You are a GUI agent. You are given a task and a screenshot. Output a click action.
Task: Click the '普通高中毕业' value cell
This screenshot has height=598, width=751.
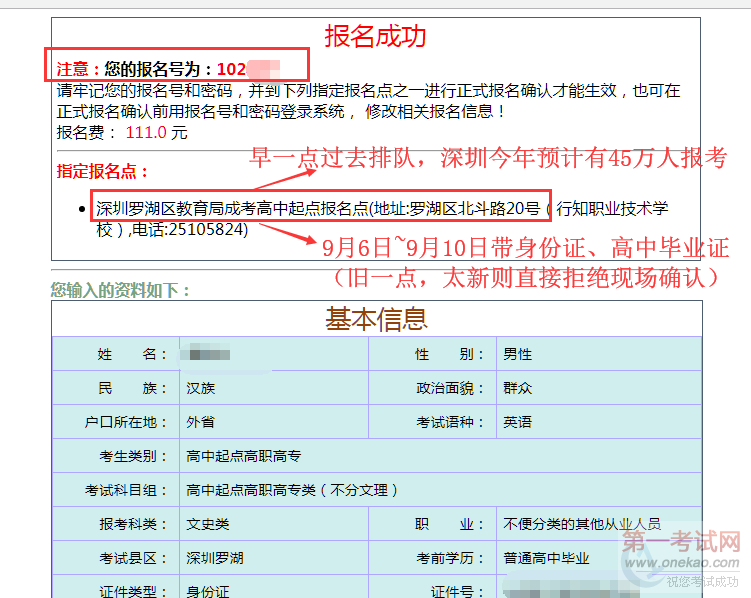pos(599,558)
